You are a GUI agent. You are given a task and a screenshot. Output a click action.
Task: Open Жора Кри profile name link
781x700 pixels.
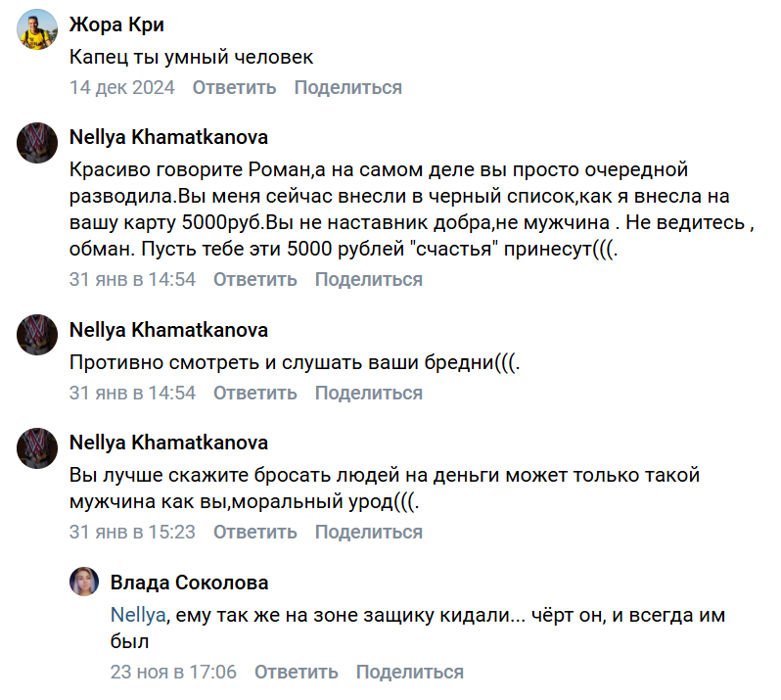116,25
